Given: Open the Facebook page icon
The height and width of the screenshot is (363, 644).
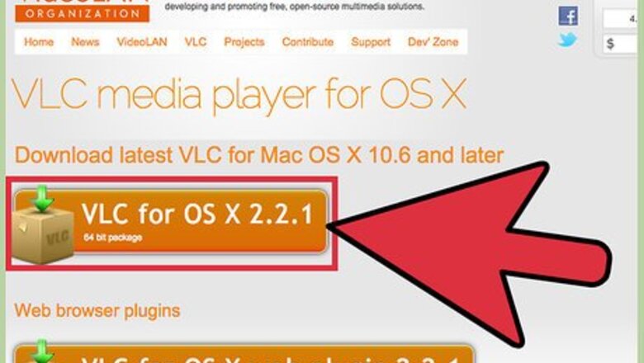Looking at the screenshot, I should point(568,16).
